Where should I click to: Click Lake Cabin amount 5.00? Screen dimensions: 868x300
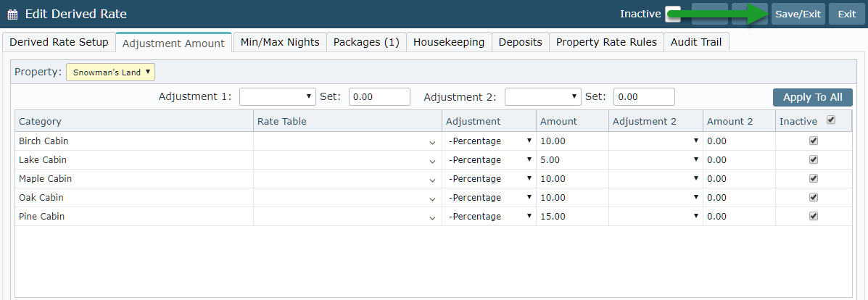(572, 160)
